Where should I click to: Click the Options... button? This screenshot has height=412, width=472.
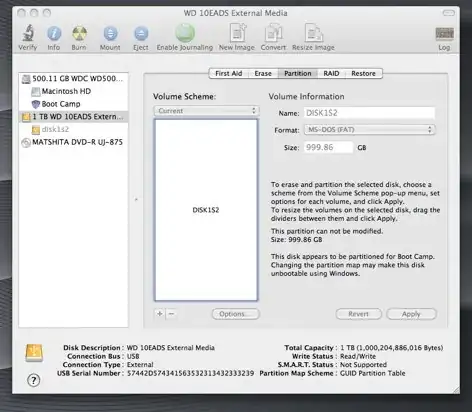[235, 314]
